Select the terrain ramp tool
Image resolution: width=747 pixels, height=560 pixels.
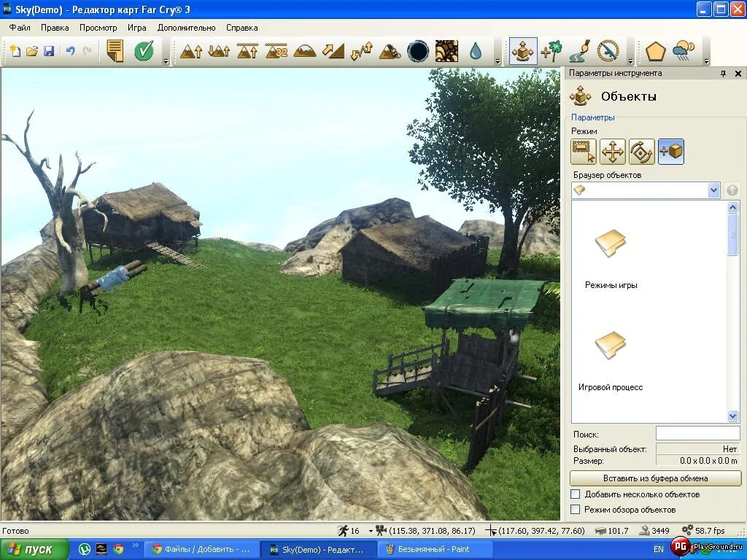coord(333,51)
